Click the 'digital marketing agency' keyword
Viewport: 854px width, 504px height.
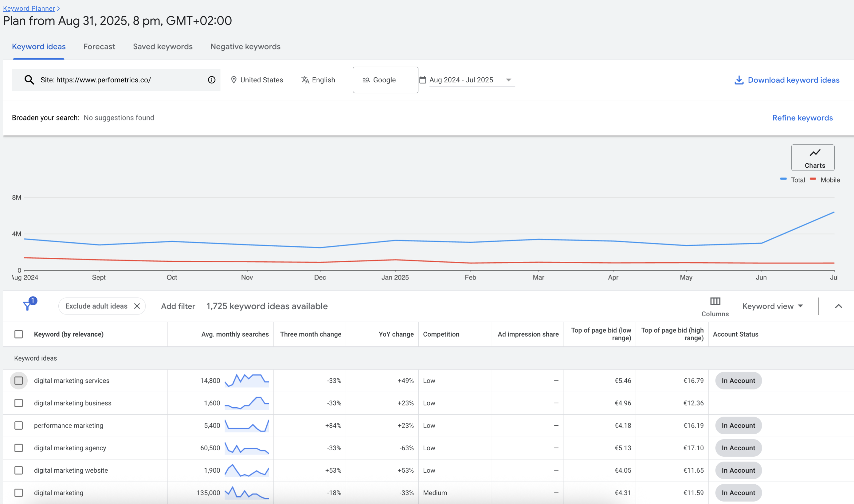coord(70,448)
